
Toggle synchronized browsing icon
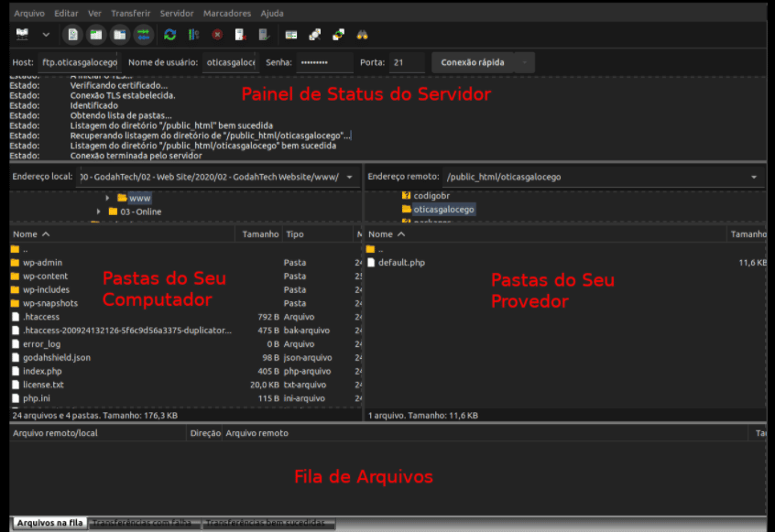[339, 35]
